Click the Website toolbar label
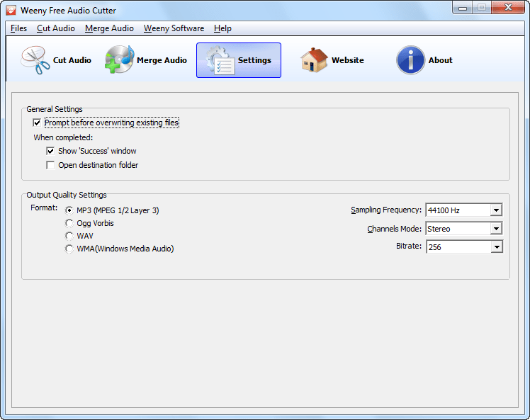The height and width of the screenshot is (420, 530). click(x=348, y=60)
